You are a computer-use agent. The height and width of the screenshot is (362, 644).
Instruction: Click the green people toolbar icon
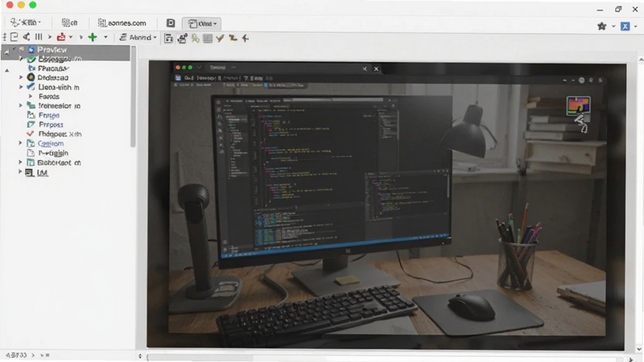(195, 38)
